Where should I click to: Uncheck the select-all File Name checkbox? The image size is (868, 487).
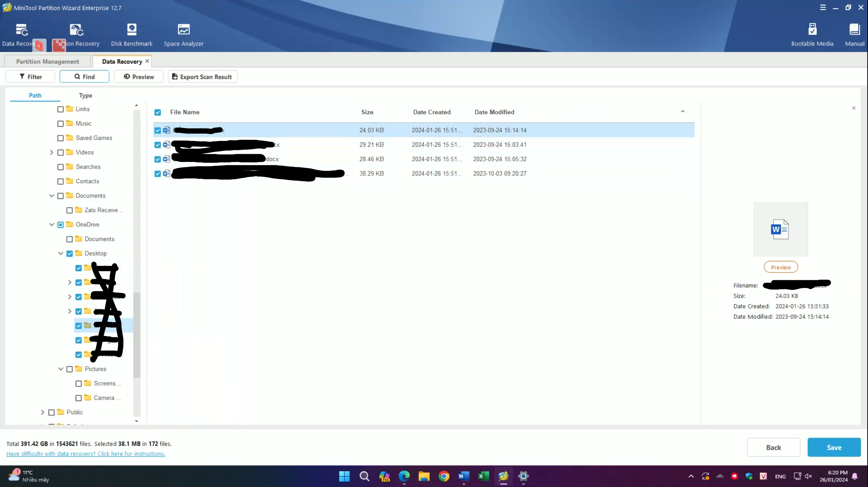[157, 112]
